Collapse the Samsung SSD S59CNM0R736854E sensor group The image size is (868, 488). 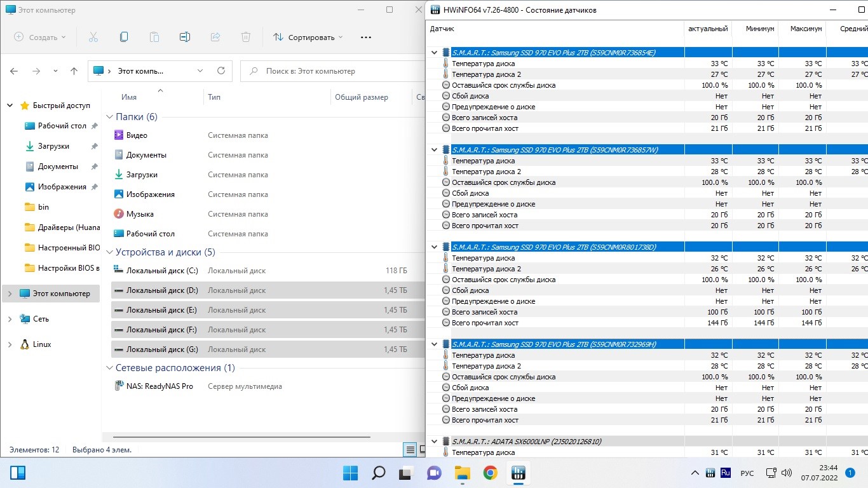coord(434,52)
